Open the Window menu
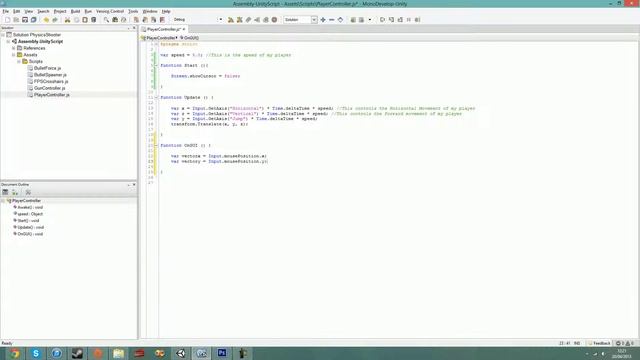Viewport: 640px width, 360px height. tap(150, 11)
